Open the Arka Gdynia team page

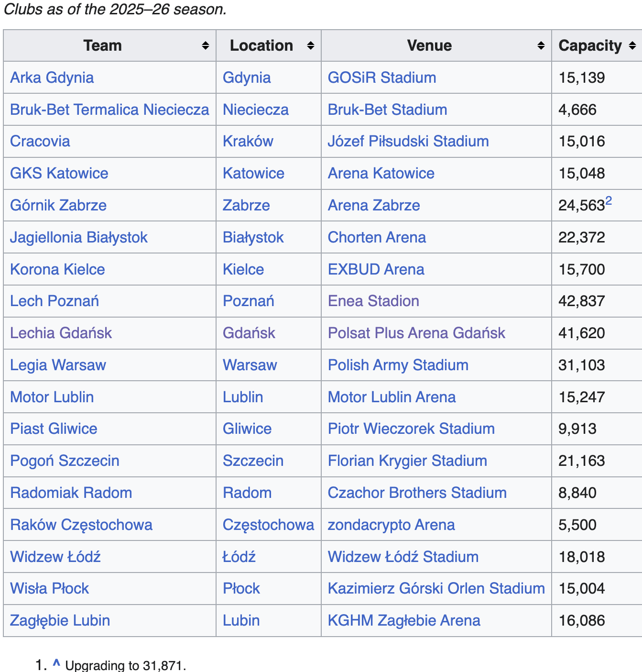52,77
